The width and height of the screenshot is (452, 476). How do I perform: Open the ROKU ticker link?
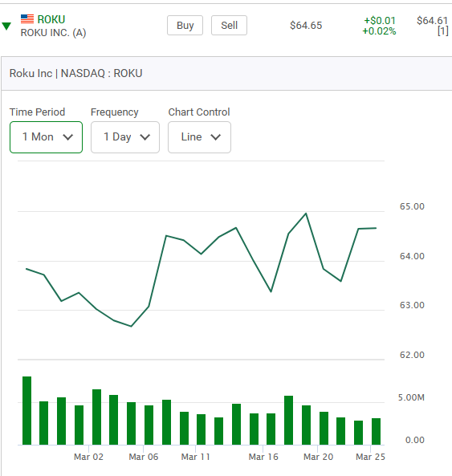(x=51, y=19)
